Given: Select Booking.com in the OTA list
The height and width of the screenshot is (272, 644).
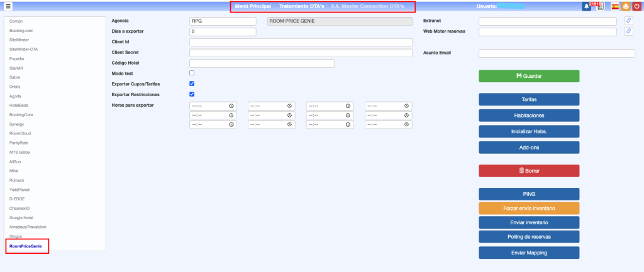Looking at the screenshot, I should click(21, 30).
